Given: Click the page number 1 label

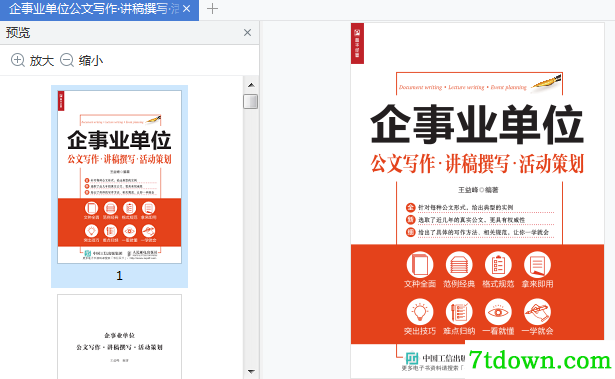Looking at the screenshot, I should (x=119, y=276).
